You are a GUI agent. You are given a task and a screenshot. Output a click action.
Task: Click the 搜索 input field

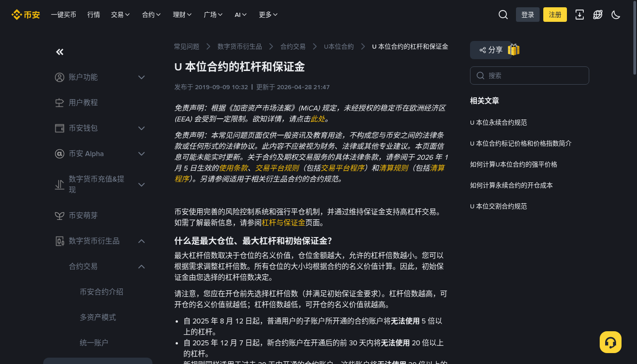point(530,76)
